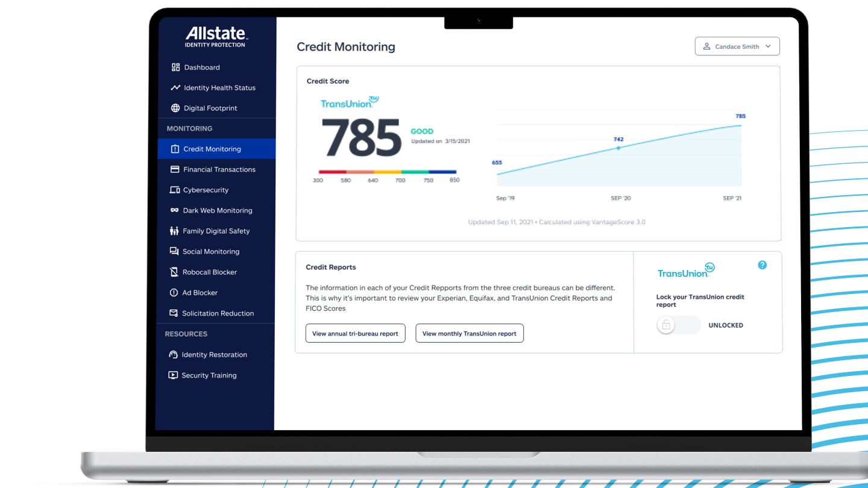Select Credit Monitoring in sidebar
Screen dimensions: 868x488
click(216, 149)
